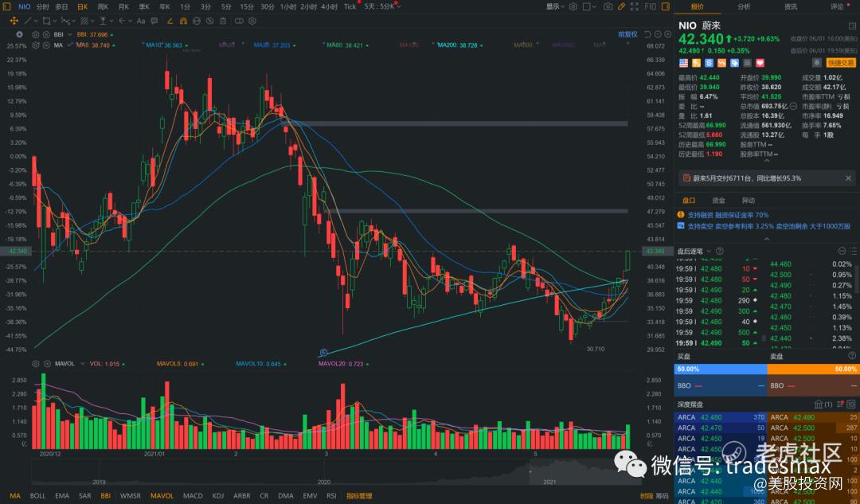This screenshot has height=504, width=860.
Task: Zoom in chart with plus icon
Action: pyautogui.click(x=667, y=34)
